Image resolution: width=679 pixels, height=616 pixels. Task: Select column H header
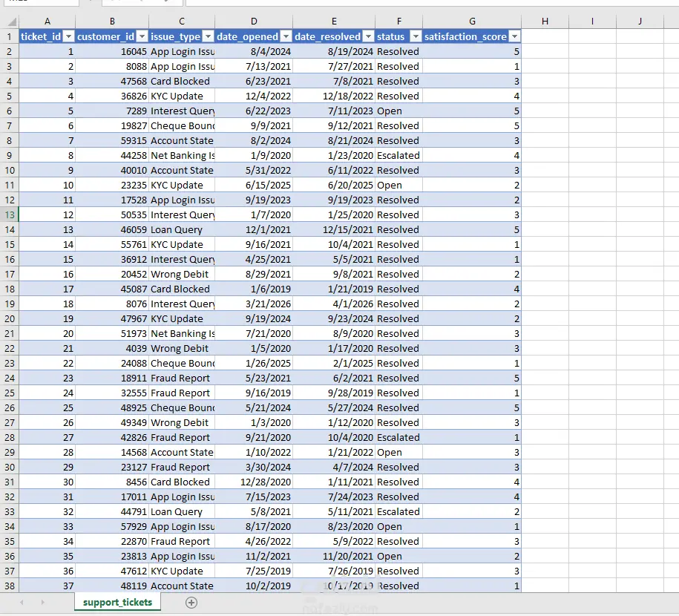[x=545, y=22]
